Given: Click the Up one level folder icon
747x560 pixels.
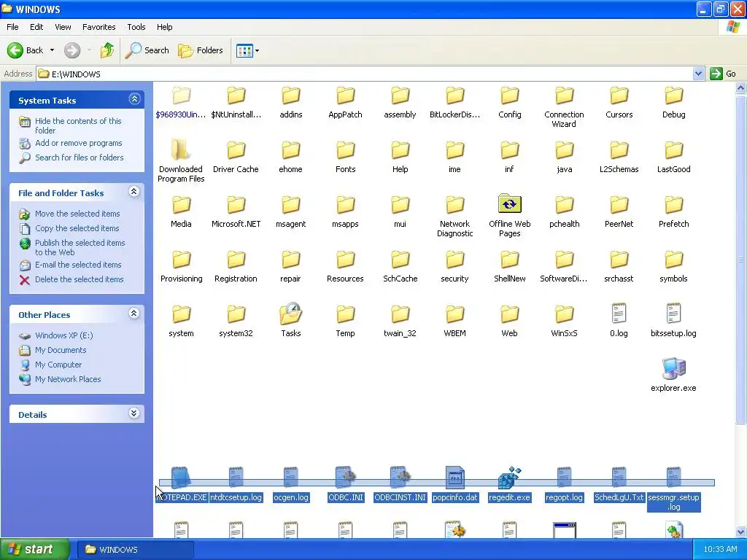Looking at the screenshot, I should 107,50.
